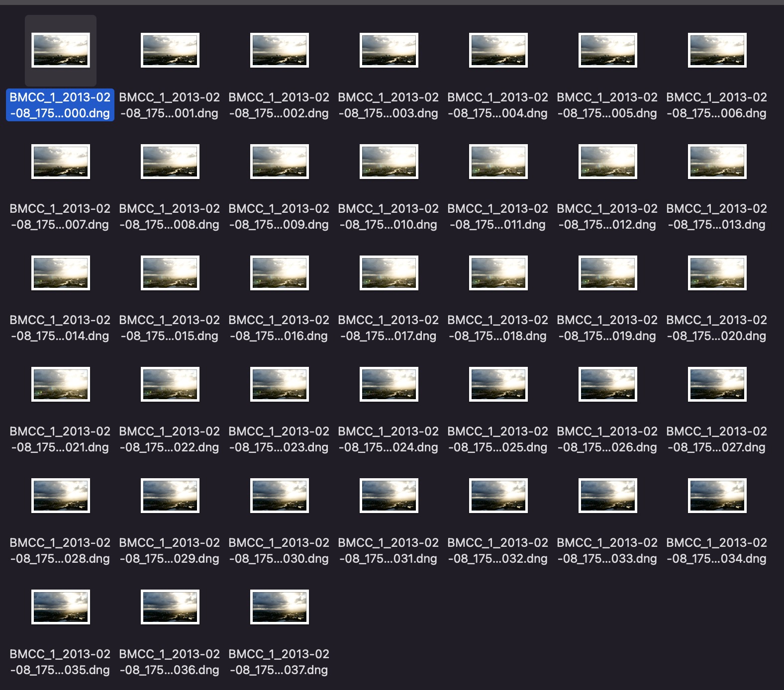This screenshot has width=784, height=690.
Task: Click the thumbnail for file ending 023.dng
Action: [x=280, y=384]
